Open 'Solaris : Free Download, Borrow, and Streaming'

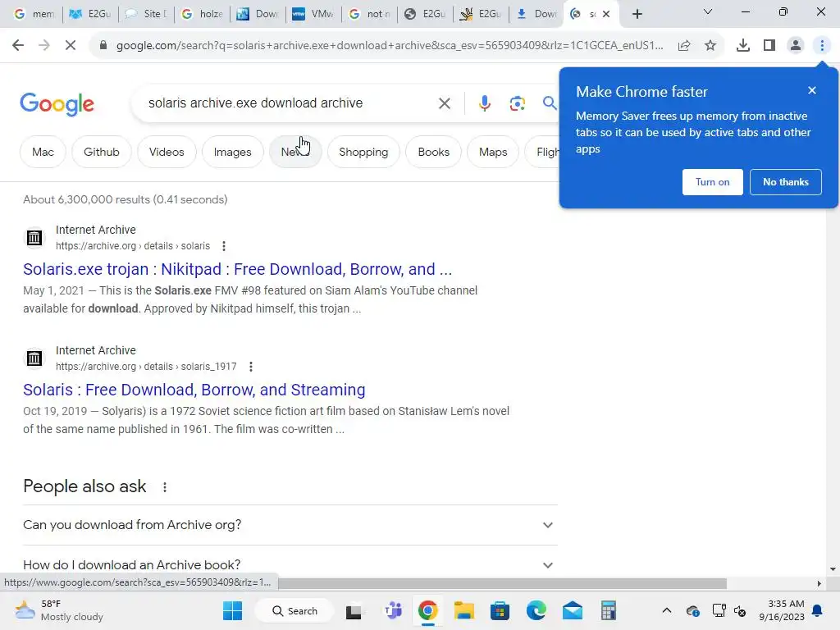click(x=194, y=390)
